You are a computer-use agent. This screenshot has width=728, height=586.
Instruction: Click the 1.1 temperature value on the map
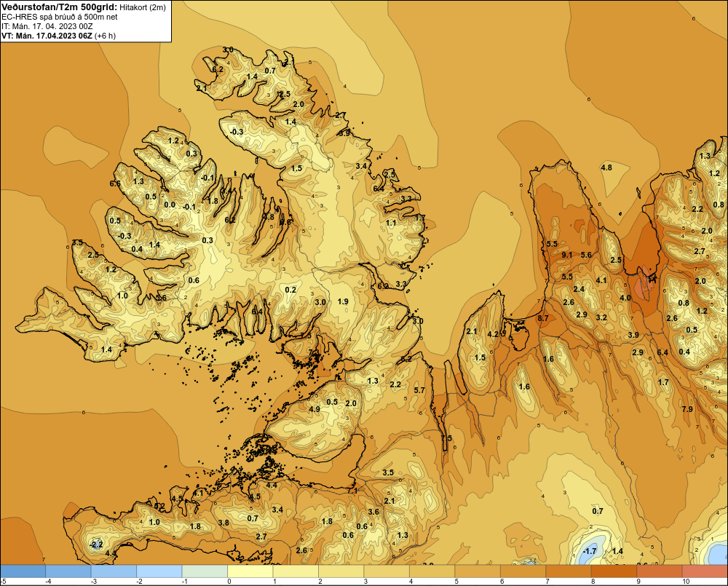pos(391,223)
